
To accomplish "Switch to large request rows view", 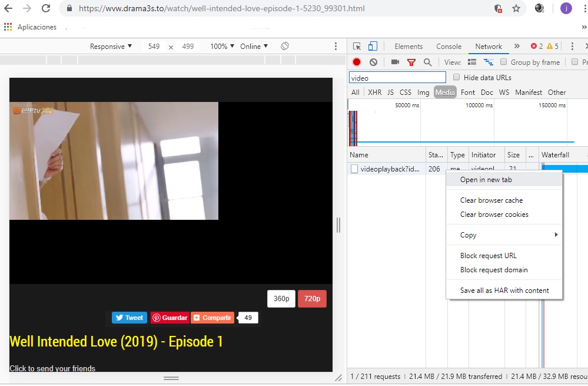I will pos(471,62).
